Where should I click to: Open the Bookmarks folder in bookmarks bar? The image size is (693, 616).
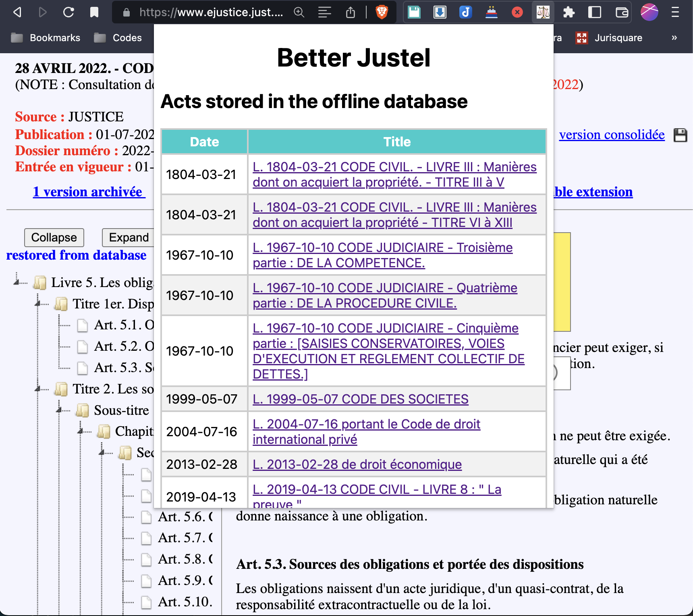click(46, 38)
